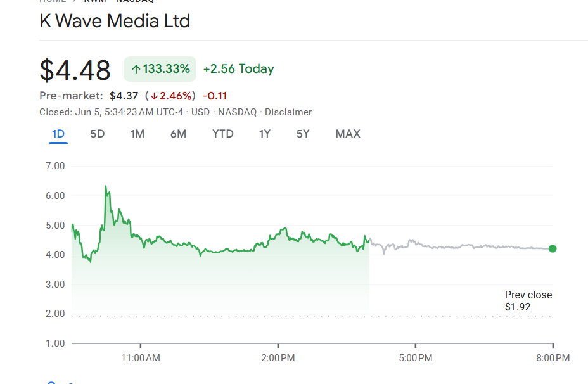The image size is (588, 384).
Task: Click the $4.48 current price
Action: (75, 70)
